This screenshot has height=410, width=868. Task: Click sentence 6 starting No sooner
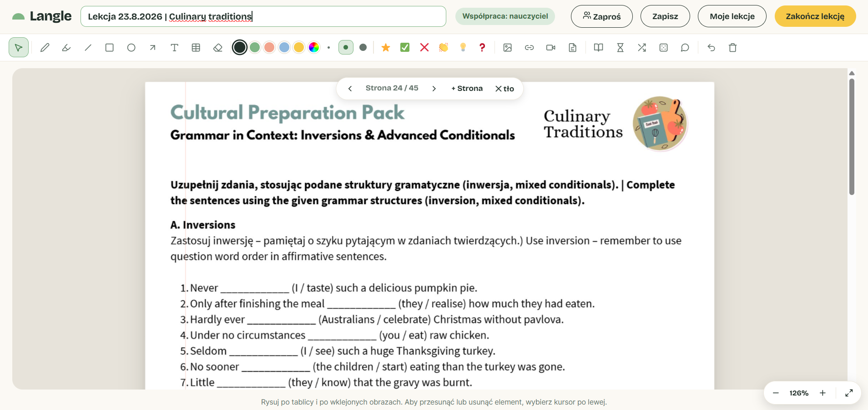pos(373,367)
